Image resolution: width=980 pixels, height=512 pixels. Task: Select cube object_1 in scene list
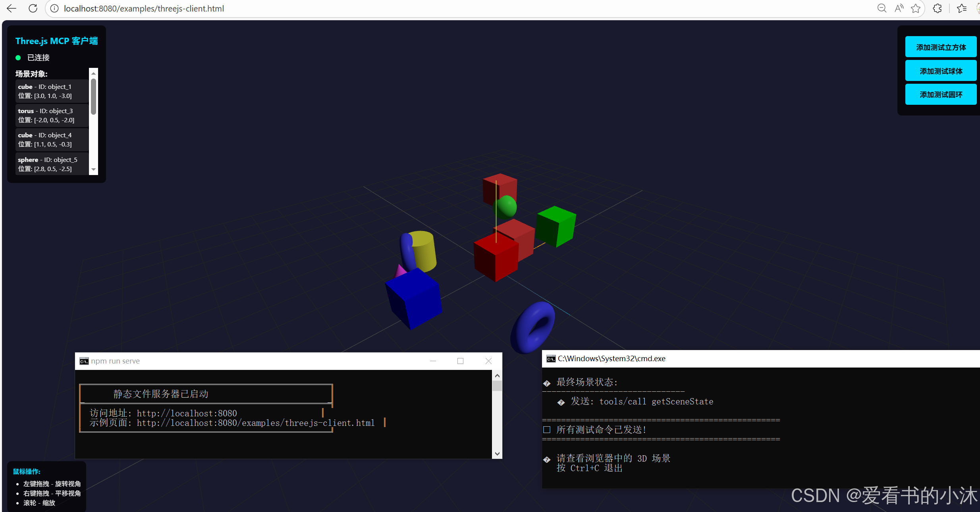tap(52, 91)
